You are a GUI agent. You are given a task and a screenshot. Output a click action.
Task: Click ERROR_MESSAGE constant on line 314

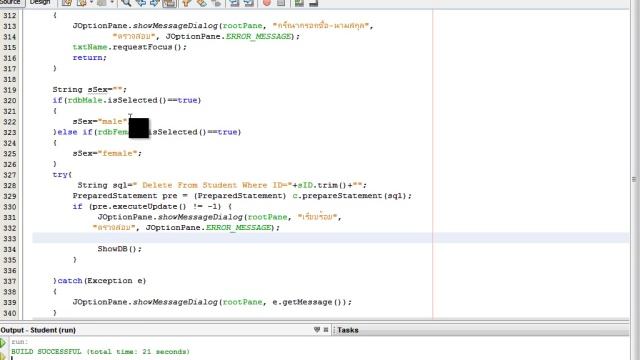point(258,36)
